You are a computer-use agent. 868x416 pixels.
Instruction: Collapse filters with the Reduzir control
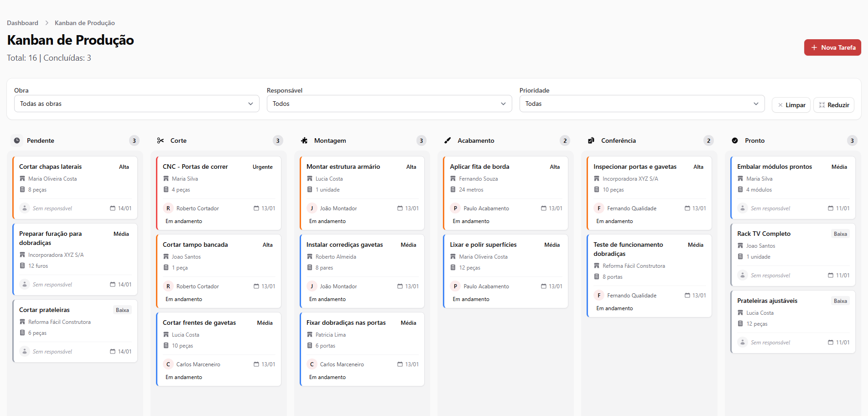tap(833, 104)
